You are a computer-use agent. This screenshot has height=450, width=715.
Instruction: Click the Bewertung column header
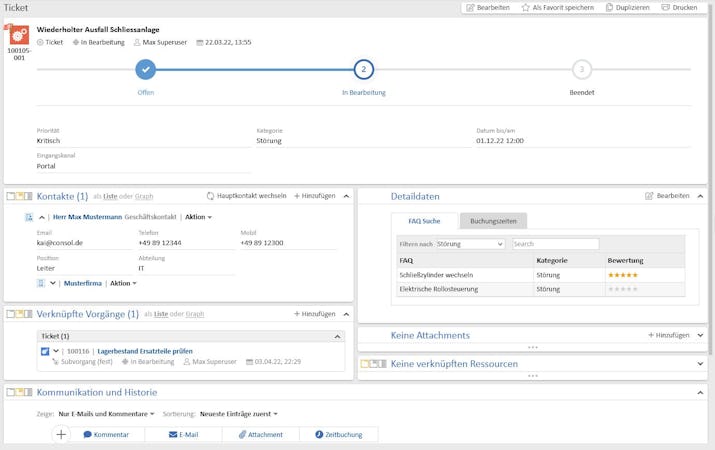tap(625, 261)
